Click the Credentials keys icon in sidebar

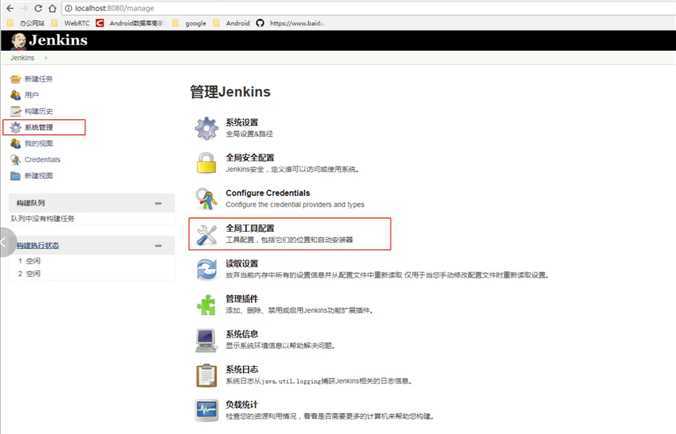coord(16,160)
